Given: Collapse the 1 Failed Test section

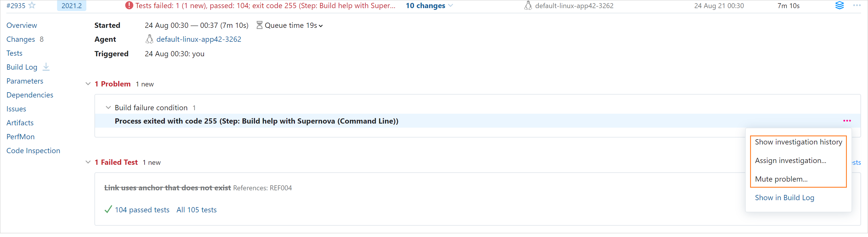Looking at the screenshot, I should (88, 162).
